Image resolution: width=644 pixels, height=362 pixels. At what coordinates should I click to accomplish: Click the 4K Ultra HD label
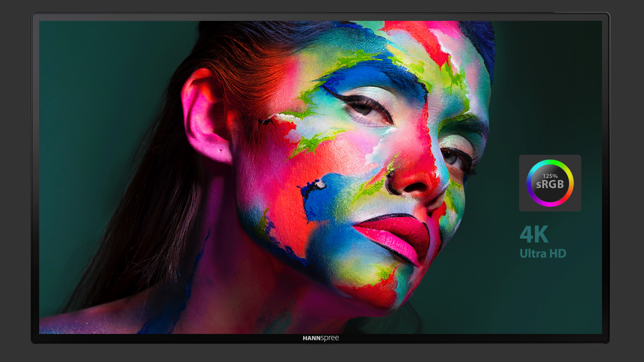543,242
